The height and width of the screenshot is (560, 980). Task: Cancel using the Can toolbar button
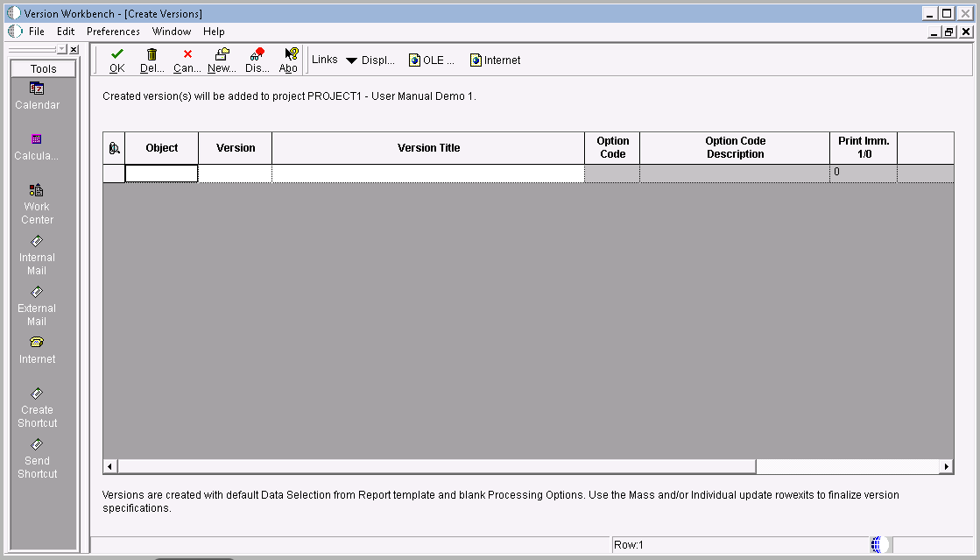[x=186, y=60]
